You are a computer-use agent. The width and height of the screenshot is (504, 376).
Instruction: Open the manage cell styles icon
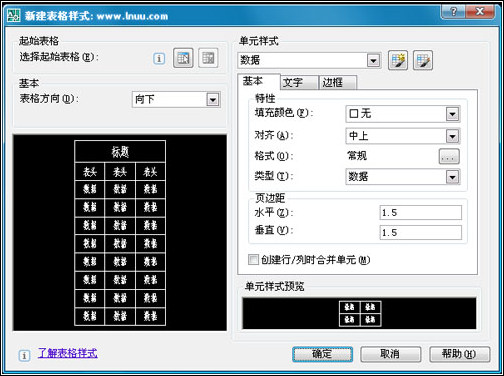[x=423, y=60]
